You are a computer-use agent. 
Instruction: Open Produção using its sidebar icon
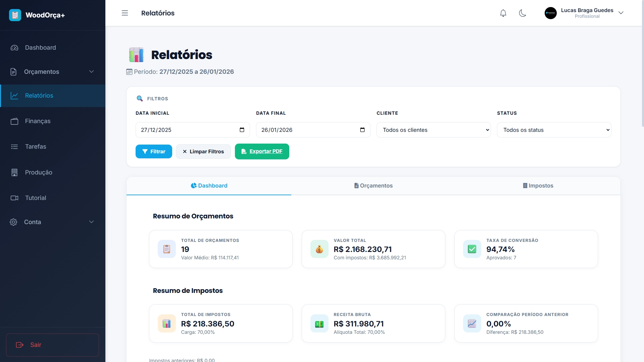pos(14,172)
